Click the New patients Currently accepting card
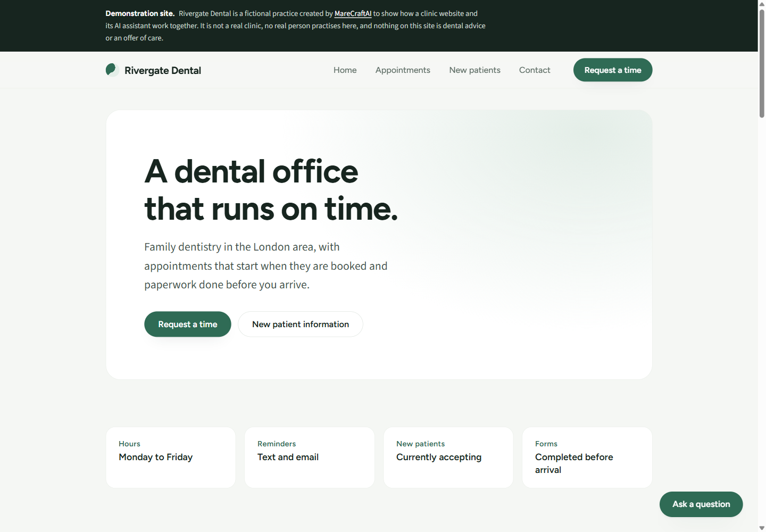The height and width of the screenshot is (532, 766). click(x=448, y=458)
